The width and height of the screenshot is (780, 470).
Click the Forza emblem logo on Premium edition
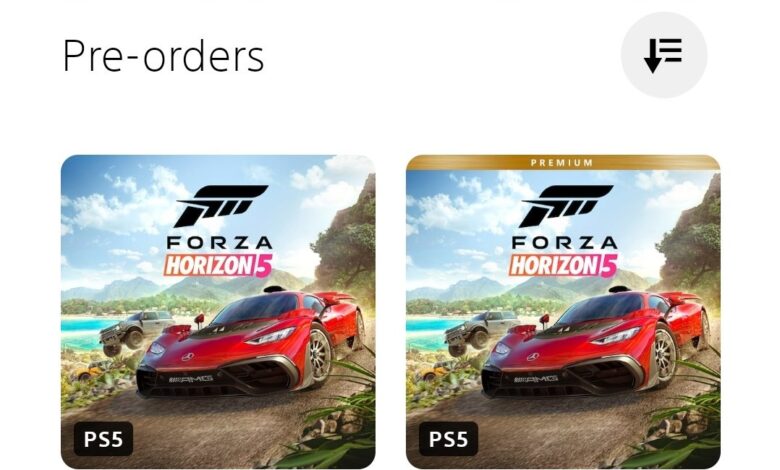pyautogui.click(x=567, y=206)
